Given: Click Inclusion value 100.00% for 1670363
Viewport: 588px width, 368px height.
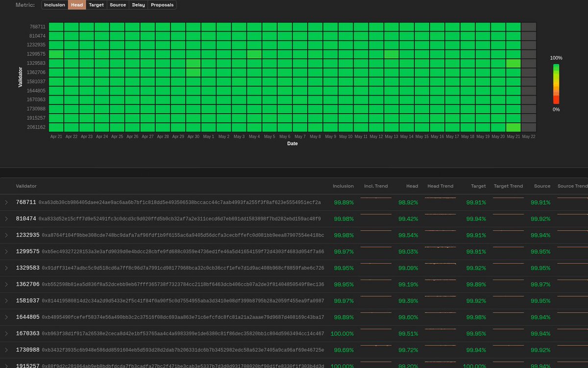Looking at the screenshot, I should 342,334.
